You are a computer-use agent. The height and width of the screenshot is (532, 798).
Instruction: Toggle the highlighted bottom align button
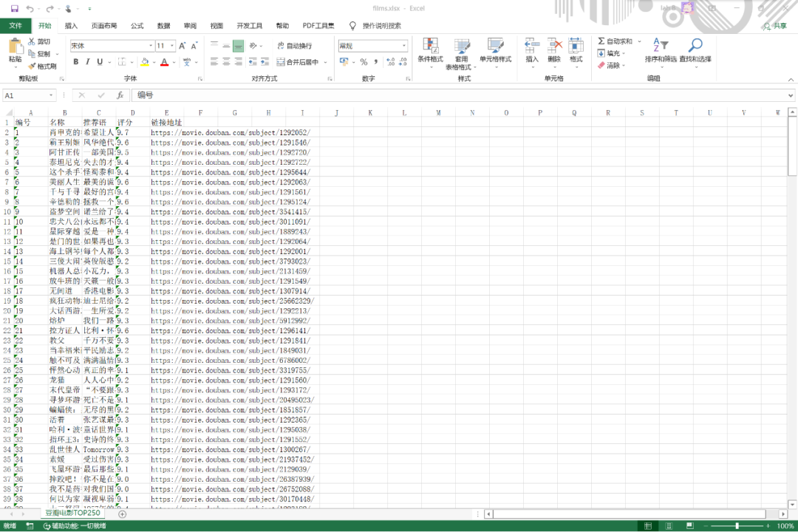click(238, 46)
